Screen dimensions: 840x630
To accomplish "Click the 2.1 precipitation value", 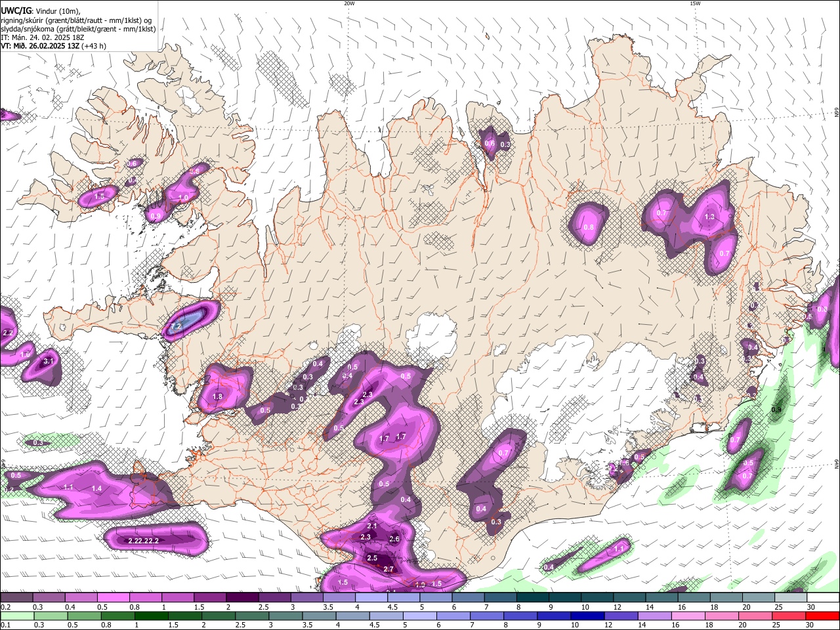I will [x=372, y=526].
